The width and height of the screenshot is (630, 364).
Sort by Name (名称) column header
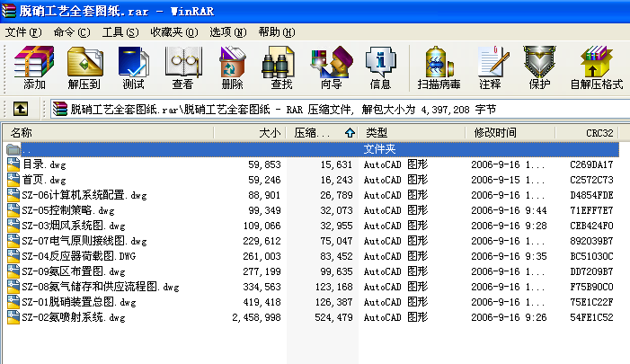[109, 133]
